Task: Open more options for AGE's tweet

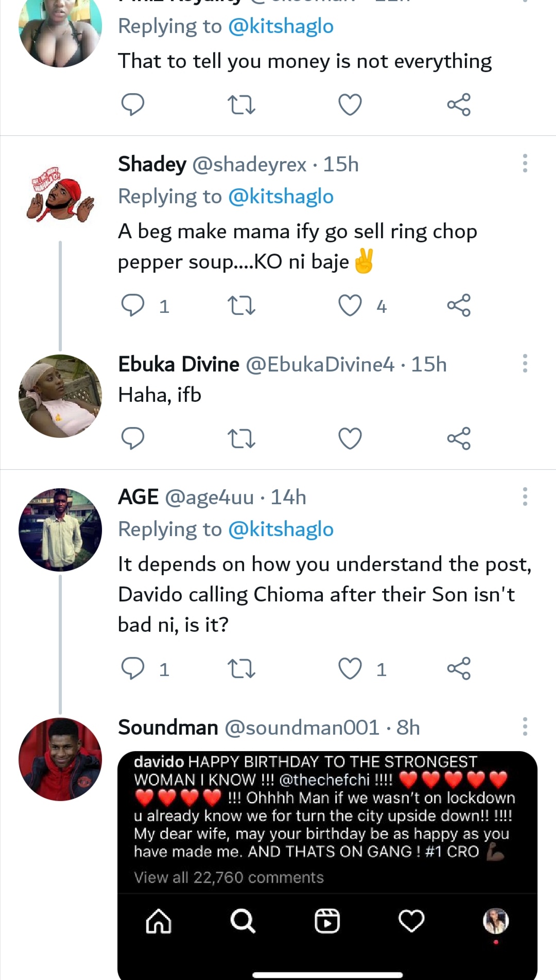Action: coord(525,496)
